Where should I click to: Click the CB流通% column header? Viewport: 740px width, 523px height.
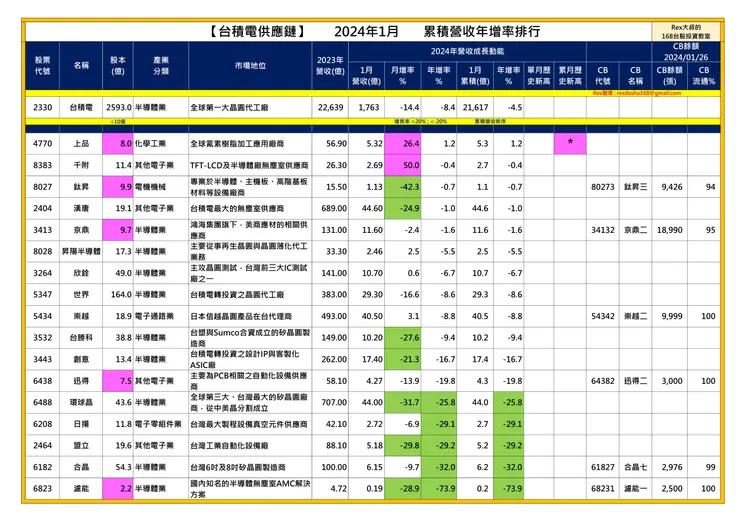click(x=704, y=76)
